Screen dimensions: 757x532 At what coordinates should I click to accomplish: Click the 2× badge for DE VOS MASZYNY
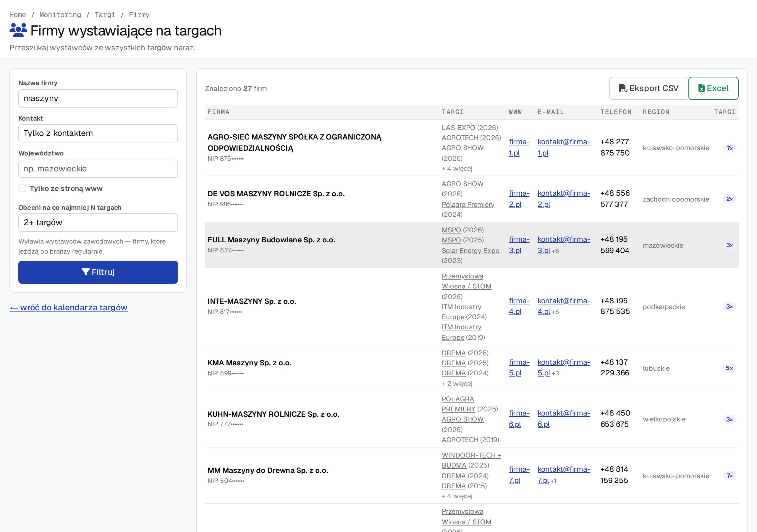pyautogui.click(x=729, y=199)
